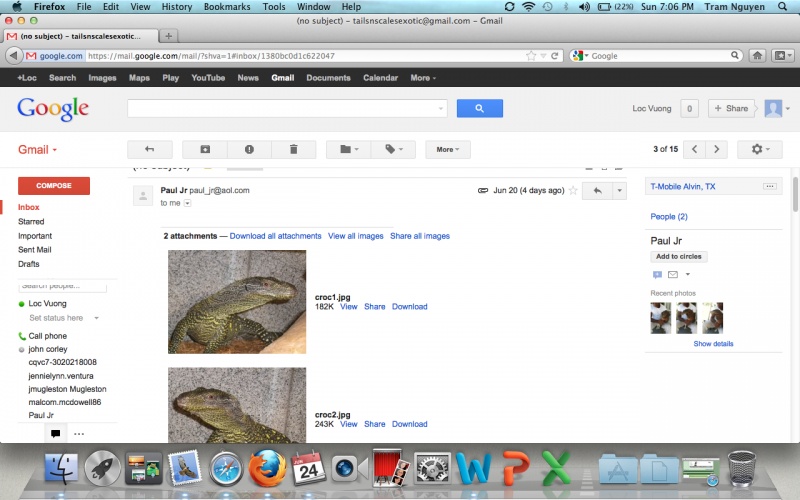Expand the search options arrow in search box

point(441,109)
